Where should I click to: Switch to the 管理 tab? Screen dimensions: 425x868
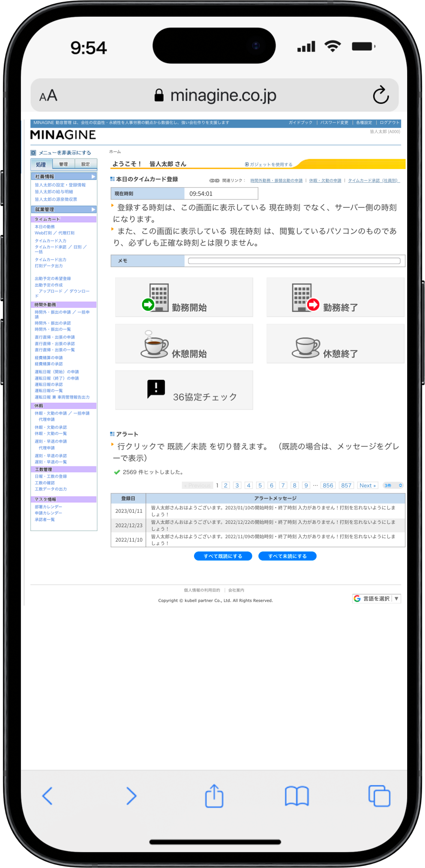[x=63, y=164]
